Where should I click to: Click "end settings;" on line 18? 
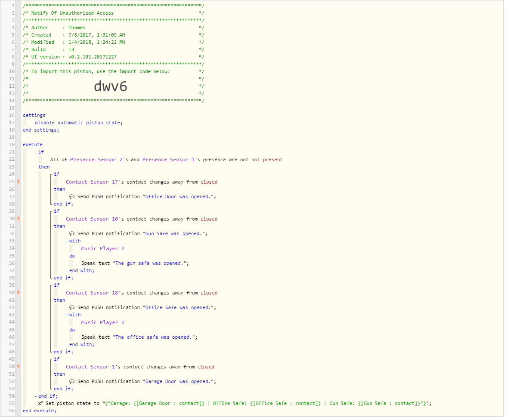click(41, 131)
